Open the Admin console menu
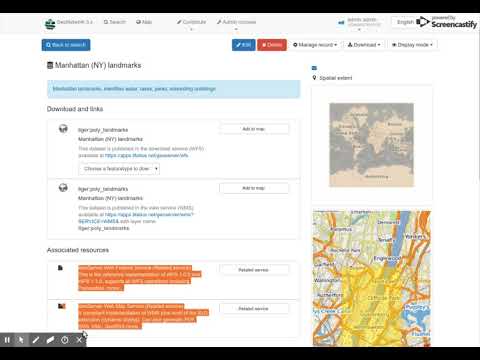The width and height of the screenshot is (480, 360). pyautogui.click(x=236, y=22)
